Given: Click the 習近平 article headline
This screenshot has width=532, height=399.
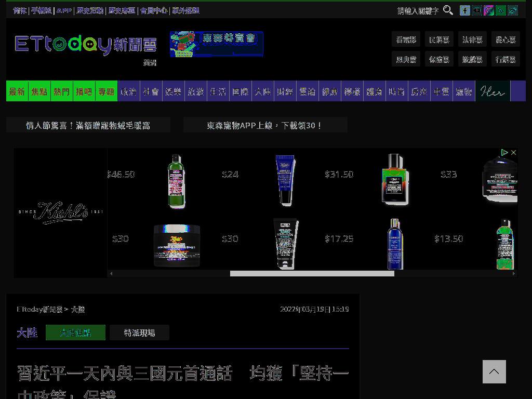Looking at the screenshot, I should 183,382.
